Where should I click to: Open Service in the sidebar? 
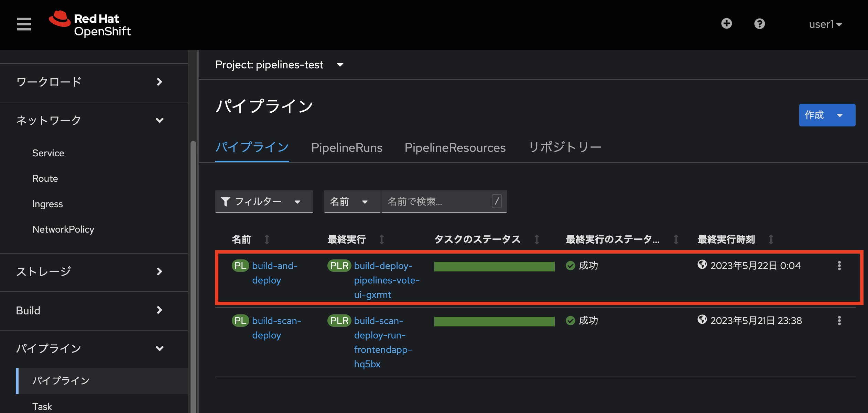click(48, 153)
